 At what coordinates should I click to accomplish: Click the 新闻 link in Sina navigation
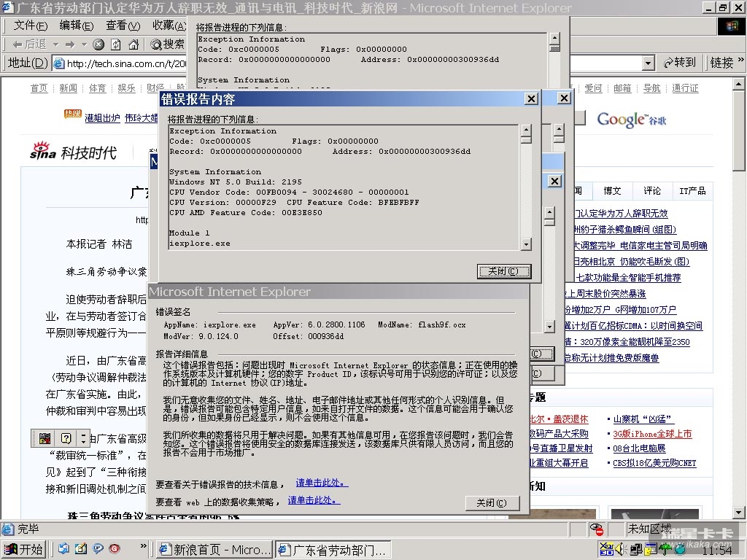(68, 88)
